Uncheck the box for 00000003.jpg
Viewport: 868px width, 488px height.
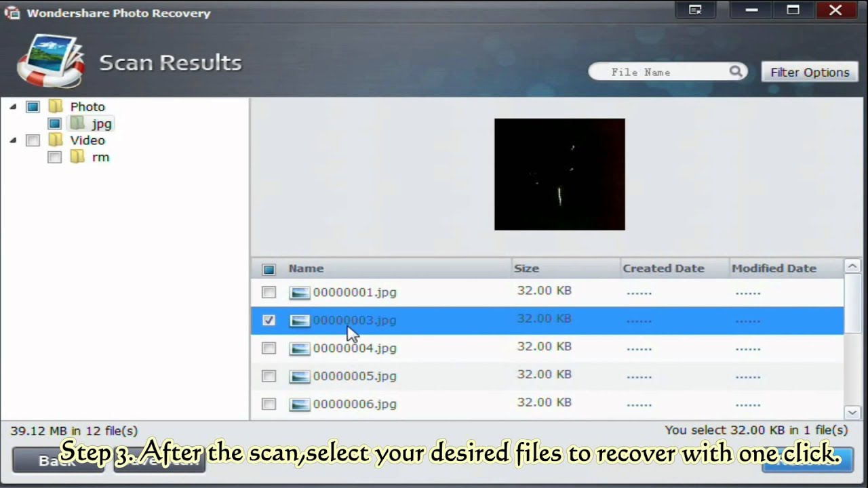click(269, 321)
